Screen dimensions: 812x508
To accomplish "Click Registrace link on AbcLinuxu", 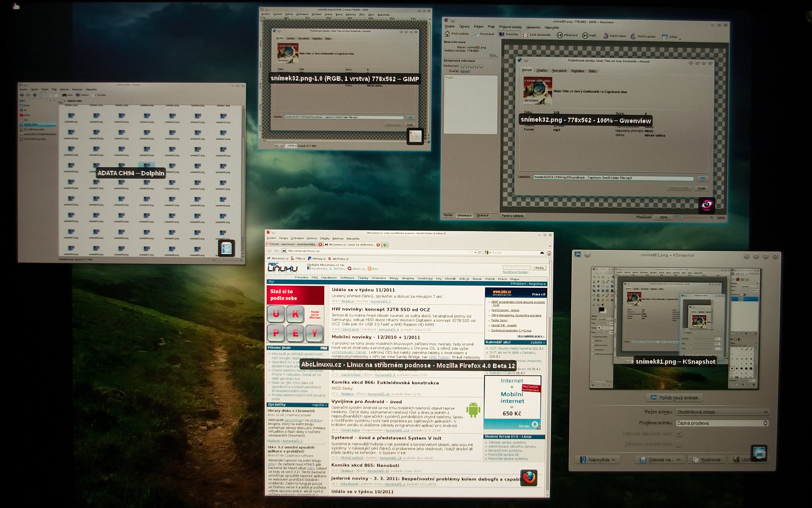I will [537, 284].
